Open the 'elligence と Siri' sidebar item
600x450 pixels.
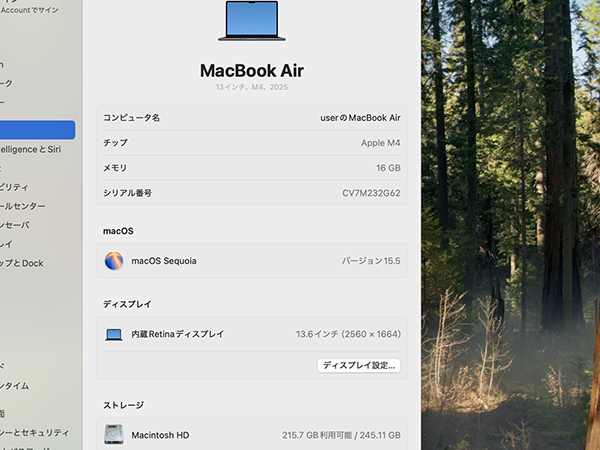click(31, 149)
